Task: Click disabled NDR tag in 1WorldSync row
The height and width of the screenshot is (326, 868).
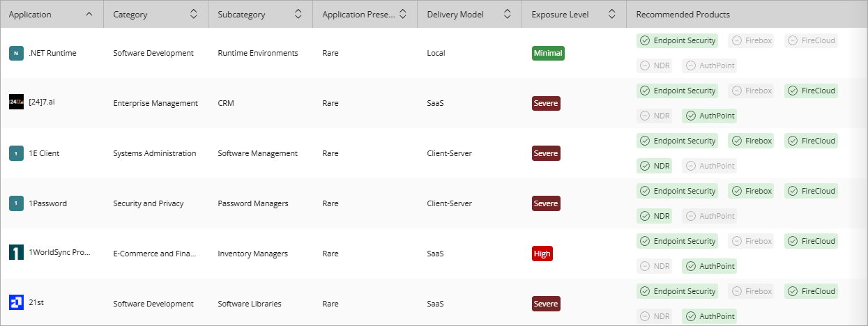Action: click(x=655, y=266)
